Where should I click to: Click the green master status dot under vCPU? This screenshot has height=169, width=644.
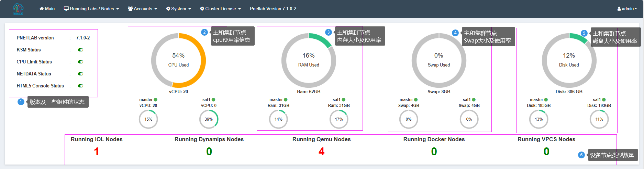pyautogui.click(x=155, y=100)
